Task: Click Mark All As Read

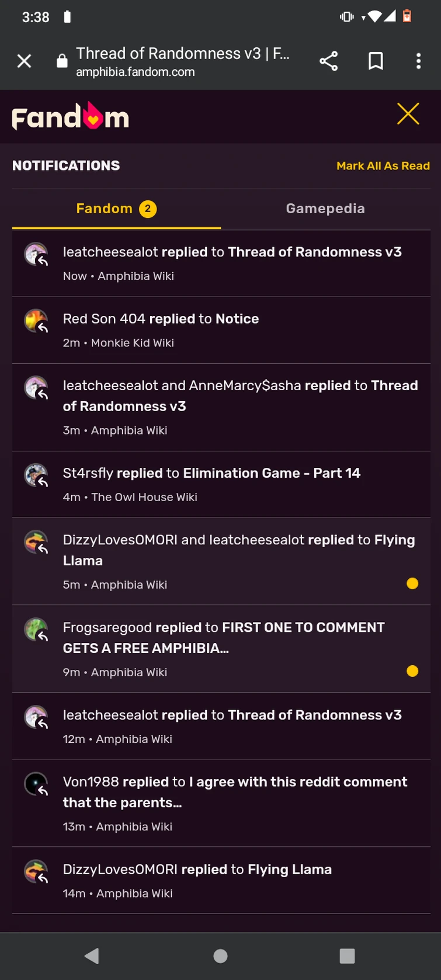Action: pyautogui.click(x=383, y=166)
